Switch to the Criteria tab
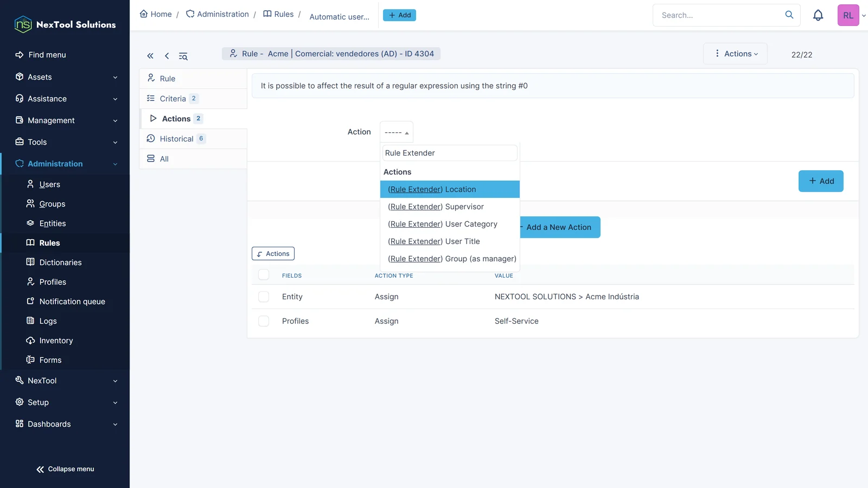 tap(193, 99)
